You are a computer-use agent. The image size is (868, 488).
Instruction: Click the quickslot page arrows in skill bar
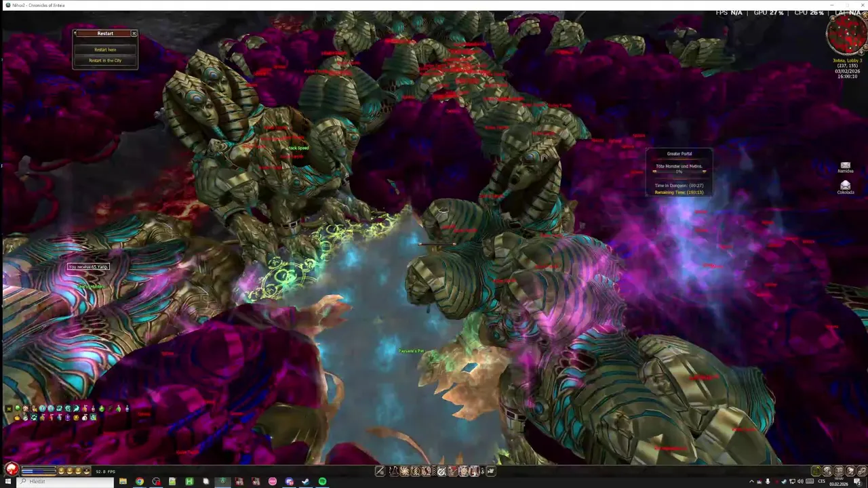[x=482, y=471]
